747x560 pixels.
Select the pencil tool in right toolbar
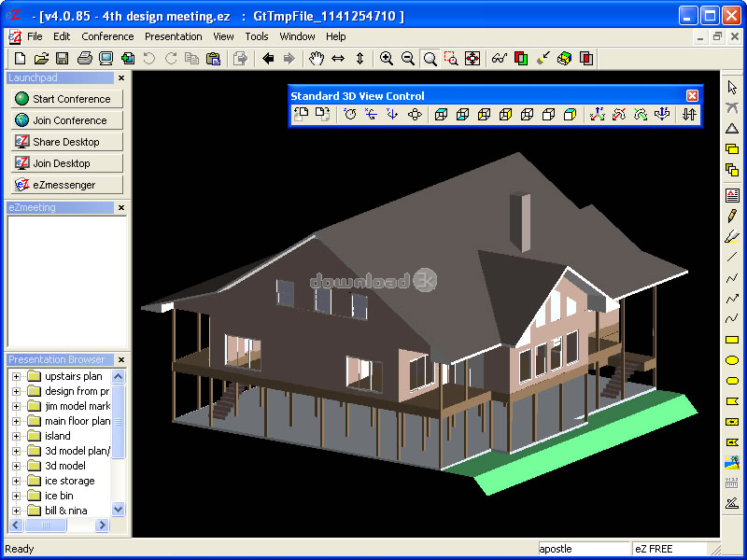732,216
